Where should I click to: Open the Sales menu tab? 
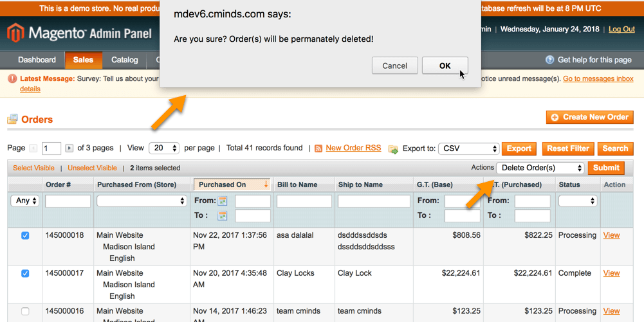click(x=83, y=60)
